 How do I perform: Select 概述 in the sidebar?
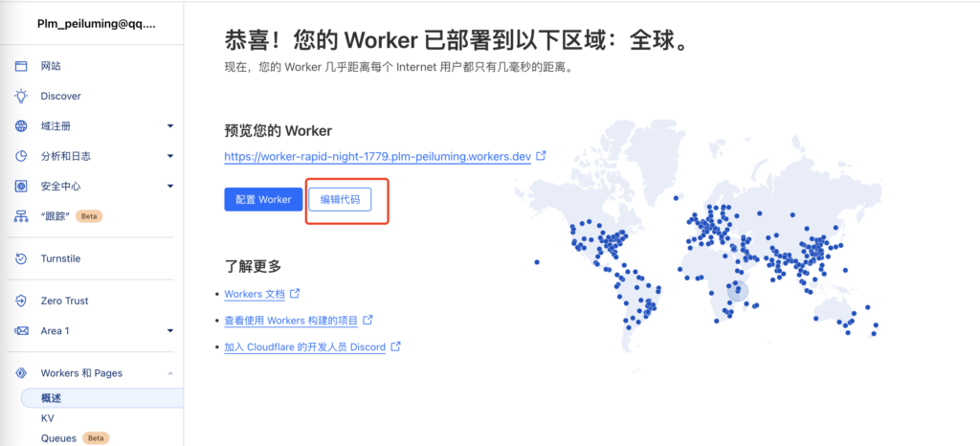pyautogui.click(x=52, y=398)
